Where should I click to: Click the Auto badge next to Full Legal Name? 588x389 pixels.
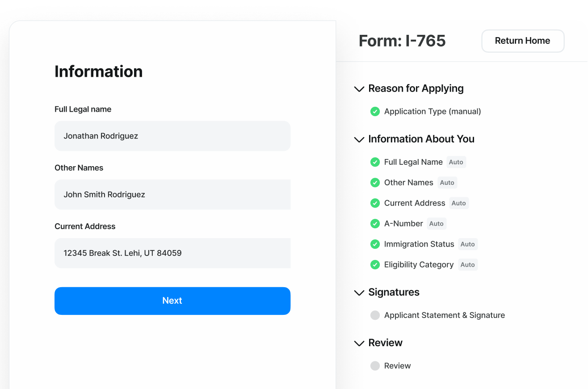click(x=456, y=162)
